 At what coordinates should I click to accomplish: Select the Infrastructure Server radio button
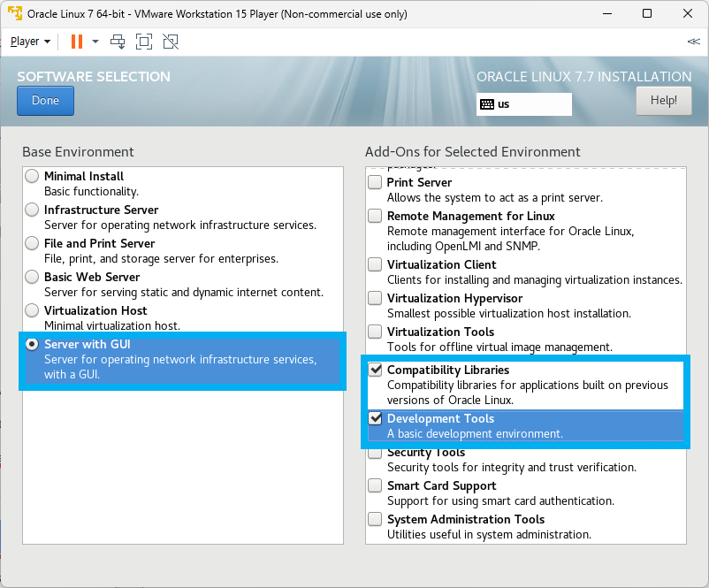pos(32,210)
